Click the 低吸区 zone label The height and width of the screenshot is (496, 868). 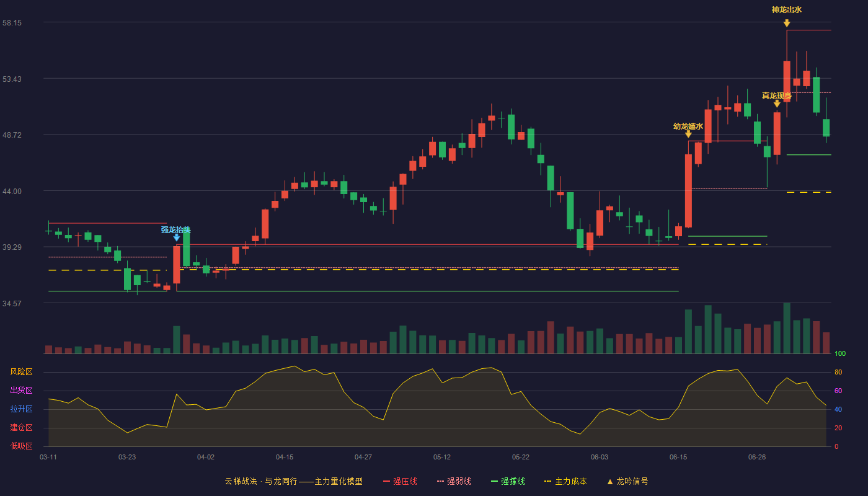coord(21,446)
